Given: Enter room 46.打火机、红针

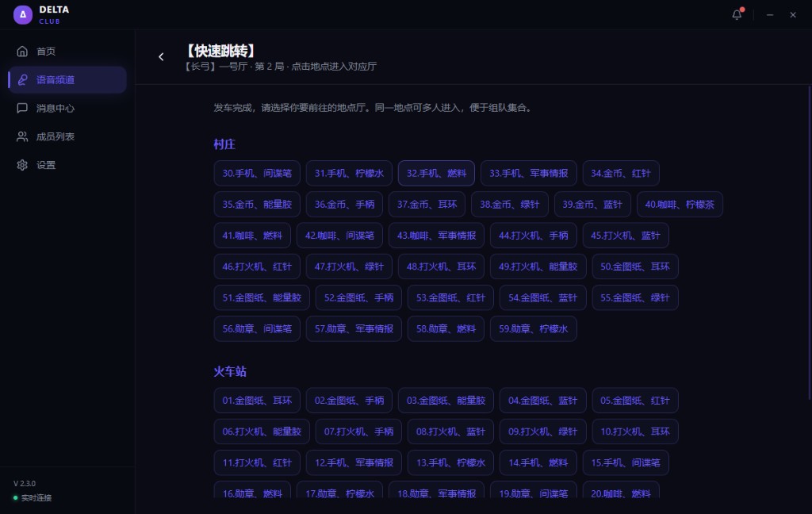Looking at the screenshot, I should point(257,267).
